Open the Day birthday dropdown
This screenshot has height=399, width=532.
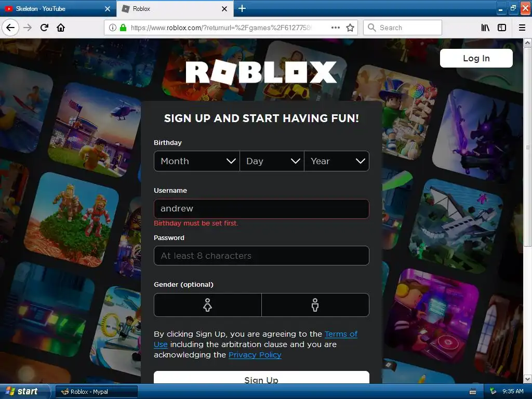pos(272,161)
